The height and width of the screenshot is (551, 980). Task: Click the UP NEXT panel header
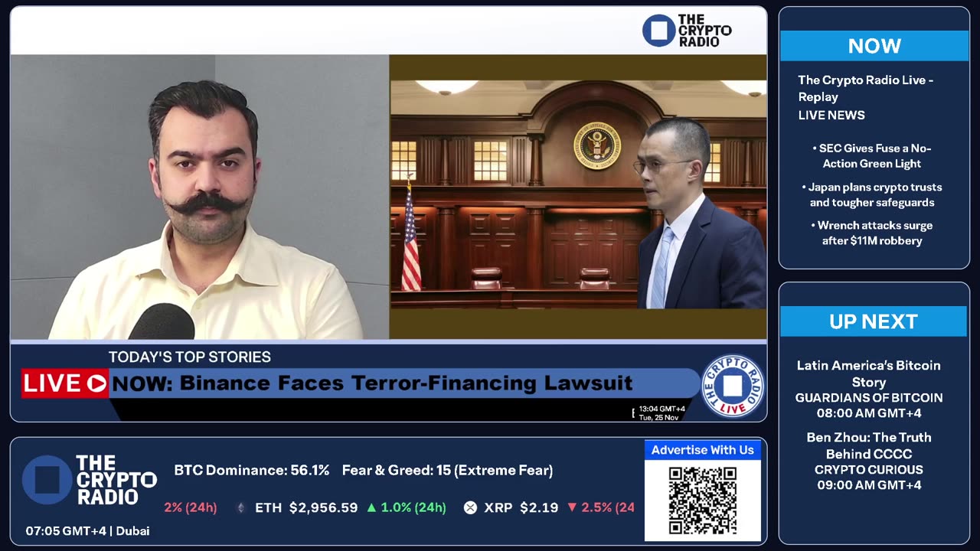pos(874,321)
